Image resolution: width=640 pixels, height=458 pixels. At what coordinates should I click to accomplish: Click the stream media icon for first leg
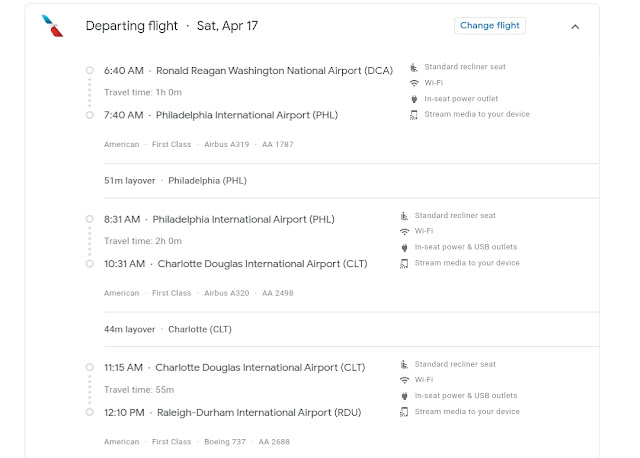pyautogui.click(x=414, y=115)
